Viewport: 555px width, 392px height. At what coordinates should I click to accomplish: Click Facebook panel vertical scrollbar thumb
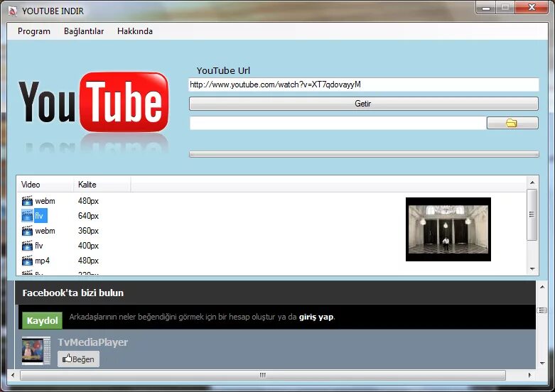tap(542, 310)
